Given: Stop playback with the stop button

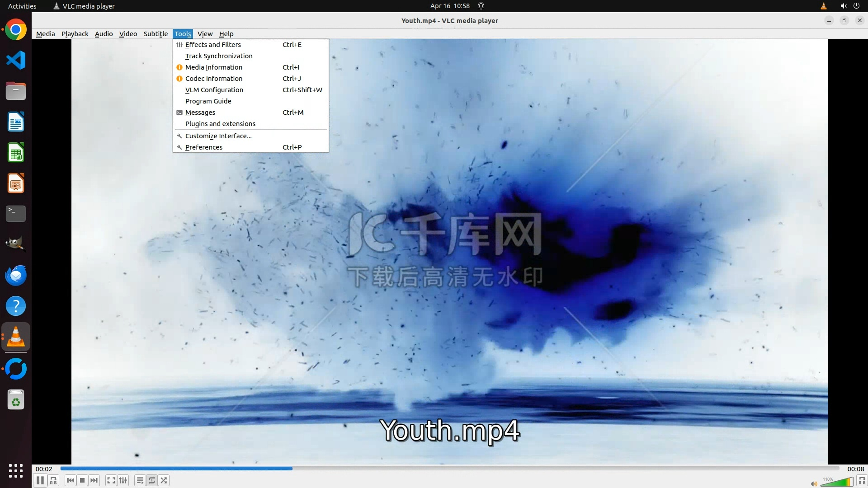Looking at the screenshot, I should (82, 480).
